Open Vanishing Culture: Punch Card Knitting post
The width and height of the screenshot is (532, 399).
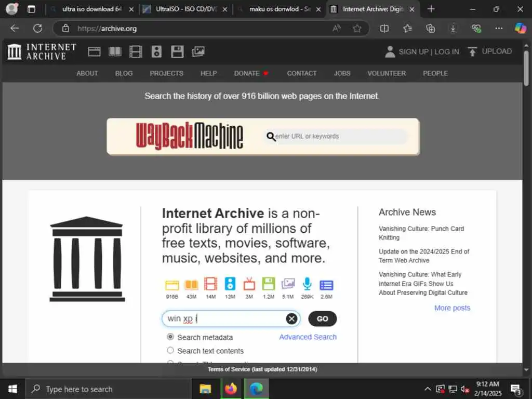[x=421, y=233]
